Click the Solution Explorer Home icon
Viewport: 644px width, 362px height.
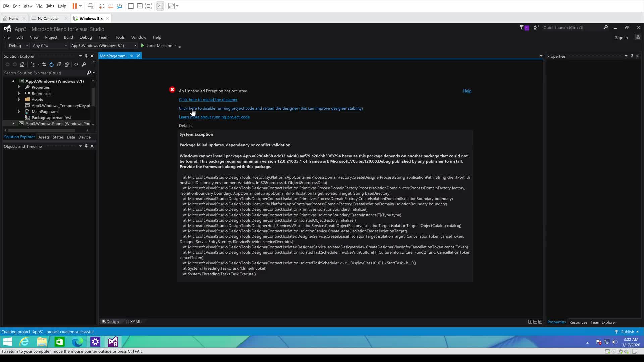(22, 65)
